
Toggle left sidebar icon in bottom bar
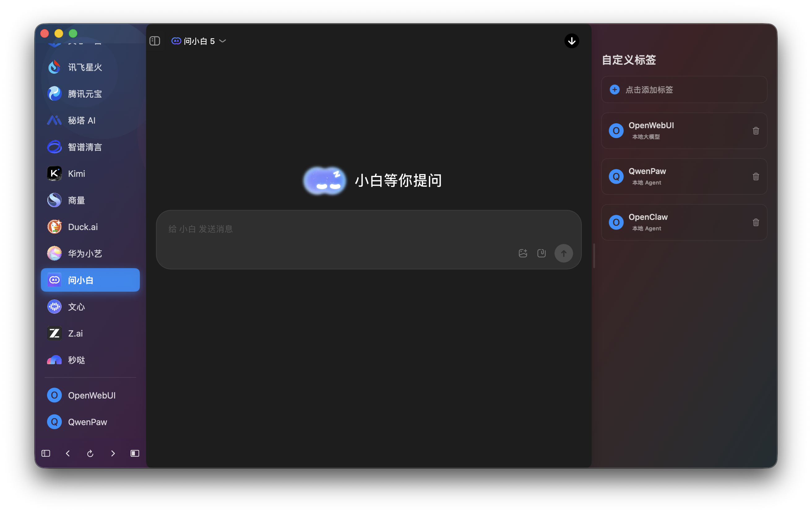pos(46,454)
